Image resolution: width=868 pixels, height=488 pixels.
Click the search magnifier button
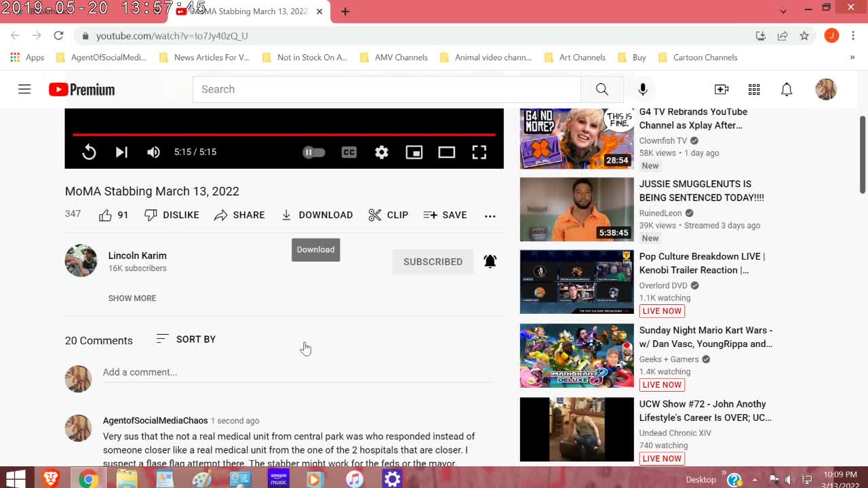coord(601,89)
